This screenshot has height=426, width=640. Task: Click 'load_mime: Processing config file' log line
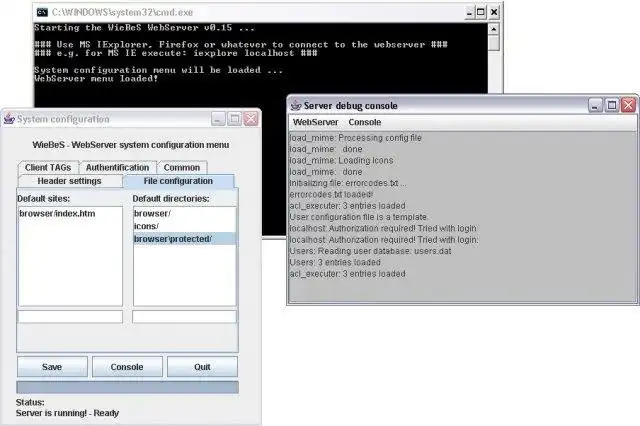tap(356, 138)
